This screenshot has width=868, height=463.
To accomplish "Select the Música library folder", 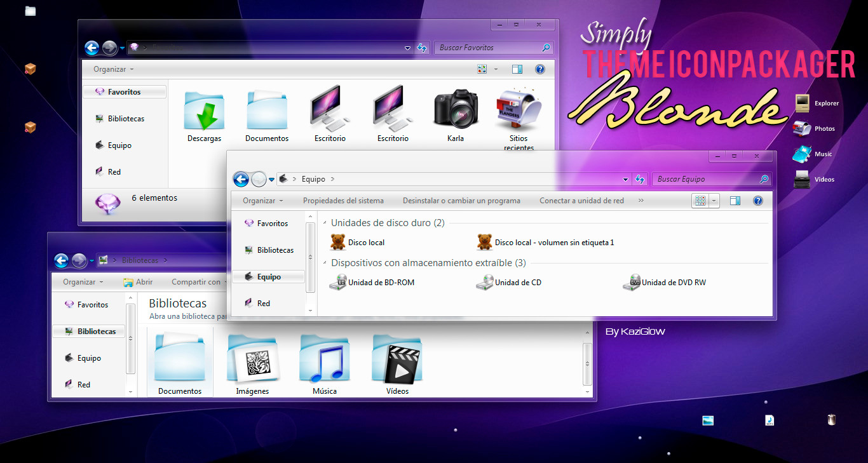I will (325, 365).
